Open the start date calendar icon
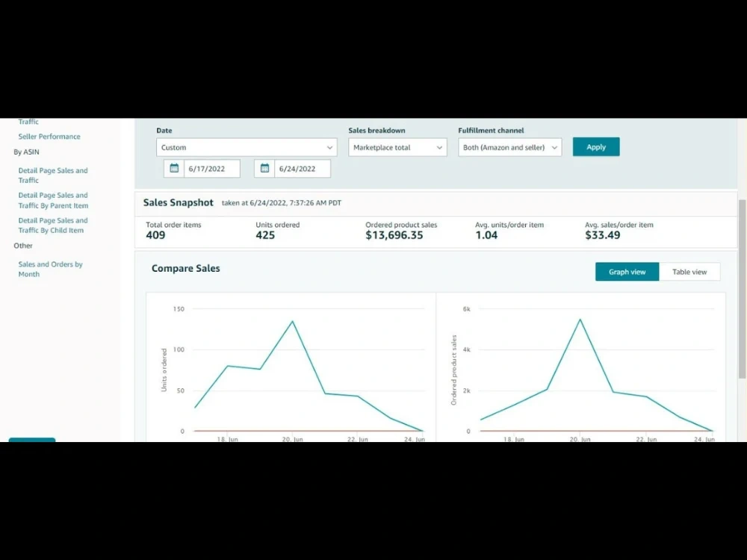The height and width of the screenshot is (560, 747). 174,168
